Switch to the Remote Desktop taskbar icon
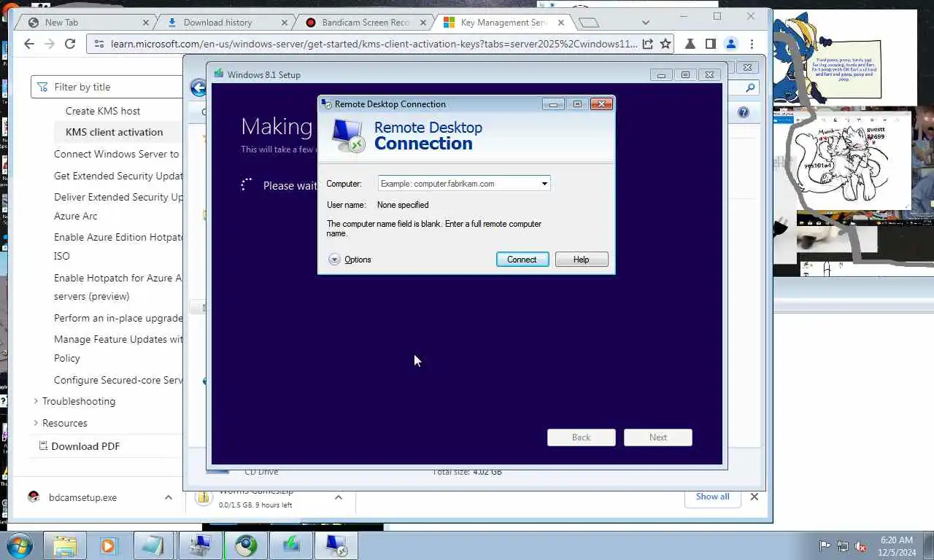The image size is (934, 560). pos(336,545)
